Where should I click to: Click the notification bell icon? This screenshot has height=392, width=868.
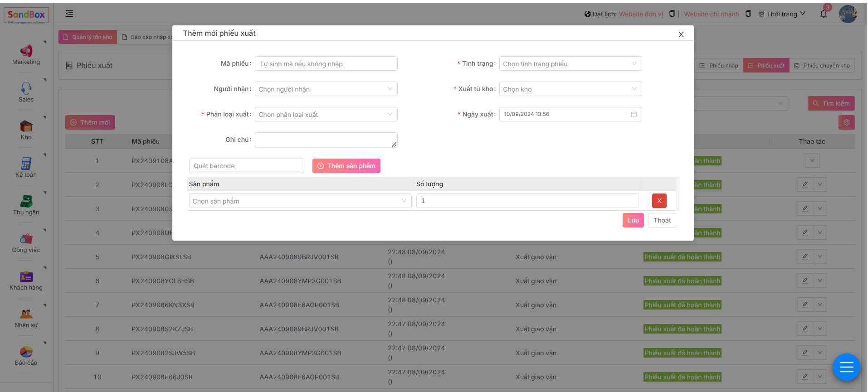click(x=823, y=14)
